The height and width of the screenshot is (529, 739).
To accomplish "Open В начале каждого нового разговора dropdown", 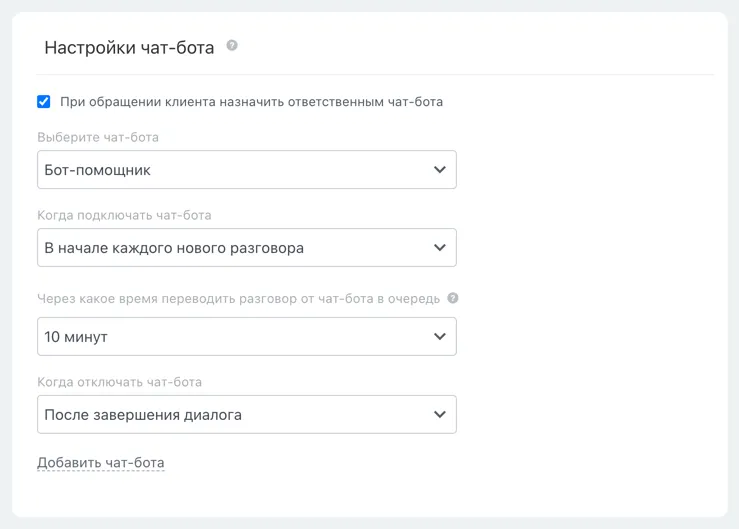I will 246,248.
